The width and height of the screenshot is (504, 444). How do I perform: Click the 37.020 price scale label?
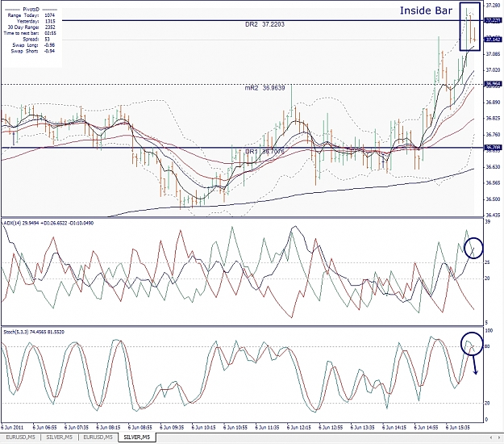(493, 69)
